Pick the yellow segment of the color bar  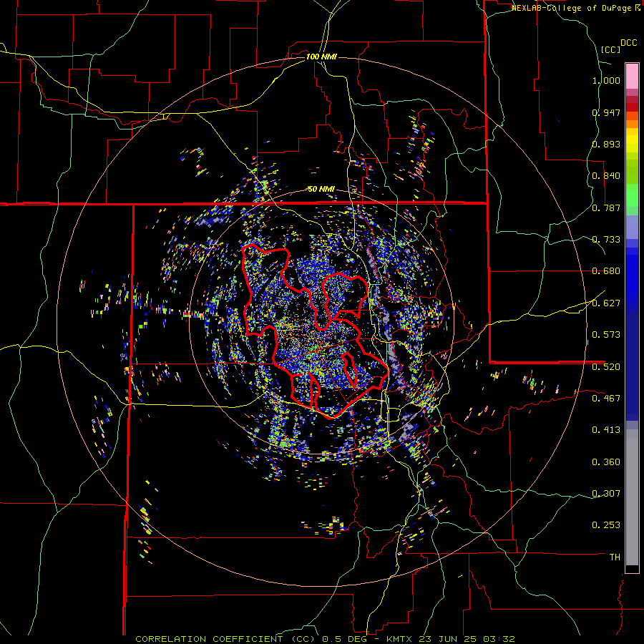point(632,140)
